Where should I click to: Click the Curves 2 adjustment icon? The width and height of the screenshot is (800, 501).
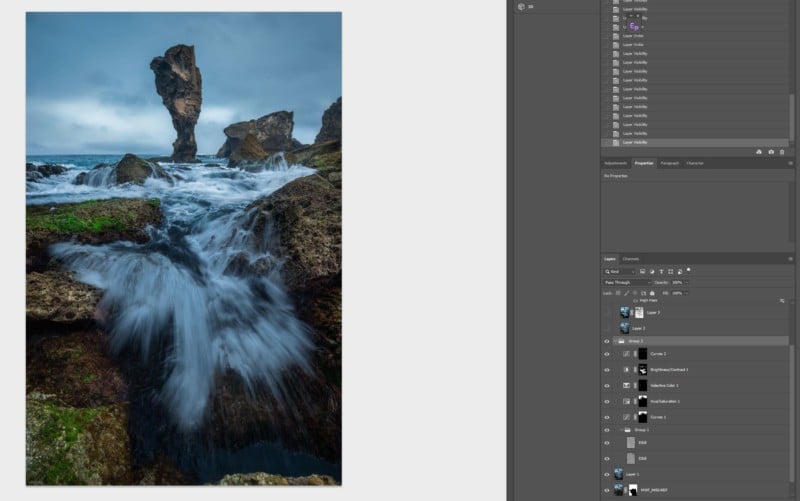[x=627, y=354]
